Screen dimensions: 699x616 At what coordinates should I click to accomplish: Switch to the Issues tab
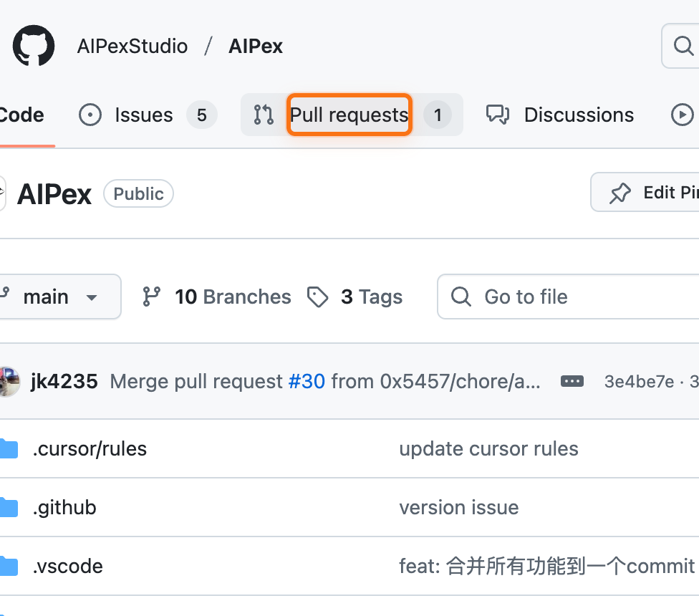click(143, 115)
